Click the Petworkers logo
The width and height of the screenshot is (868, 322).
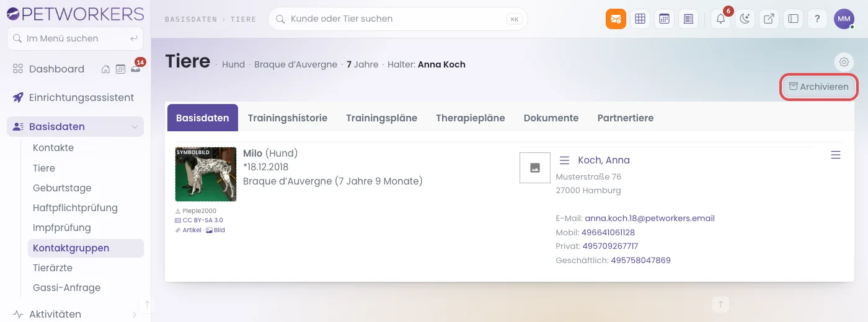(x=75, y=13)
